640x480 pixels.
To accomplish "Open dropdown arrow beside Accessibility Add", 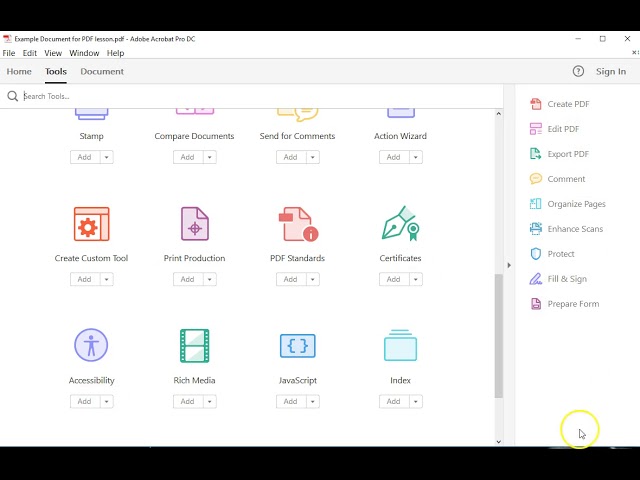I will 107,402.
